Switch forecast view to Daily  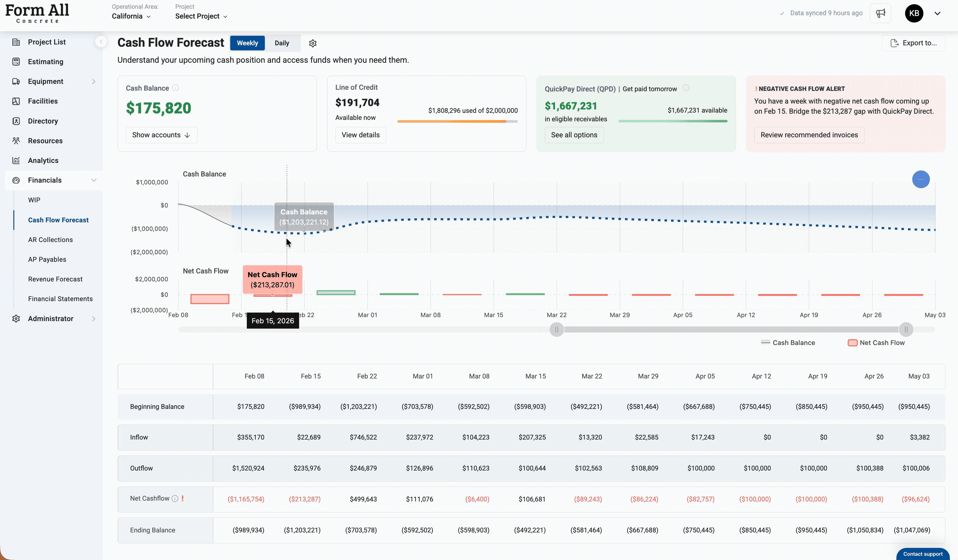(x=282, y=43)
